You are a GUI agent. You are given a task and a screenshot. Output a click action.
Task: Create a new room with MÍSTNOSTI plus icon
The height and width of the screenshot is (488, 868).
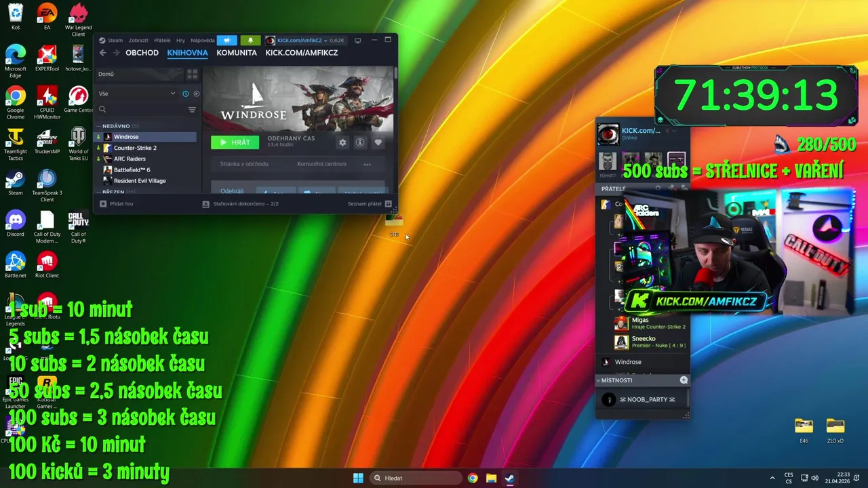click(x=684, y=380)
